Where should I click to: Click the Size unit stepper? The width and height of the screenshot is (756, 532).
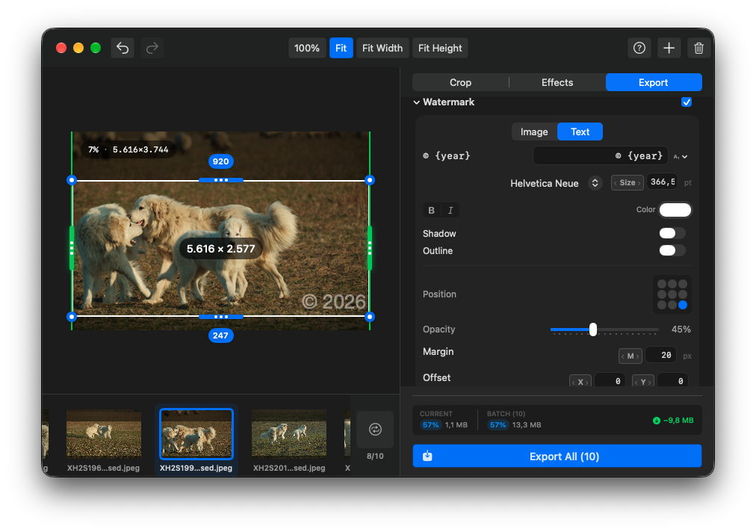point(628,183)
